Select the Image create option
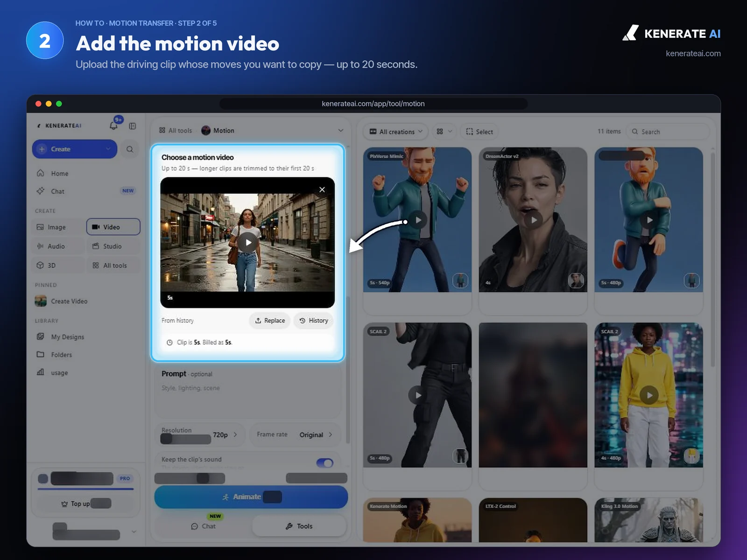Image resolution: width=747 pixels, height=560 pixels. click(x=59, y=227)
